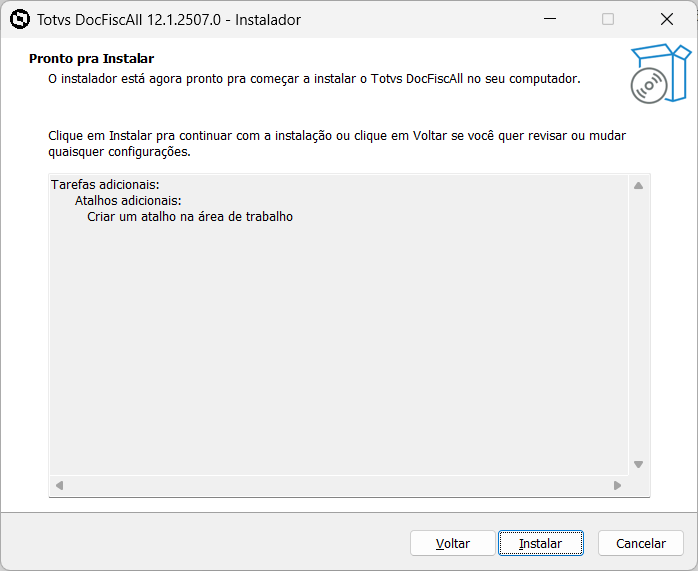Select the 'Atalhos adicionais:' line
The height and width of the screenshot is (571, 698).
pos(128,201)
